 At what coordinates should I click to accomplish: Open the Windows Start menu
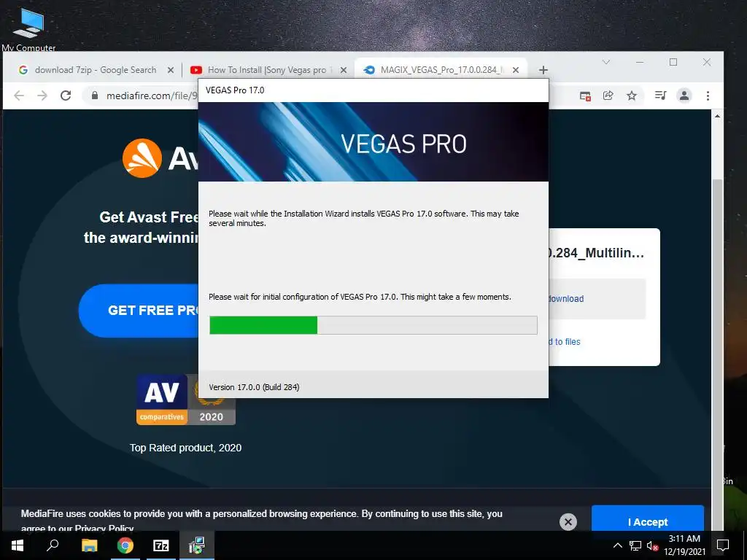pos(18,545)
